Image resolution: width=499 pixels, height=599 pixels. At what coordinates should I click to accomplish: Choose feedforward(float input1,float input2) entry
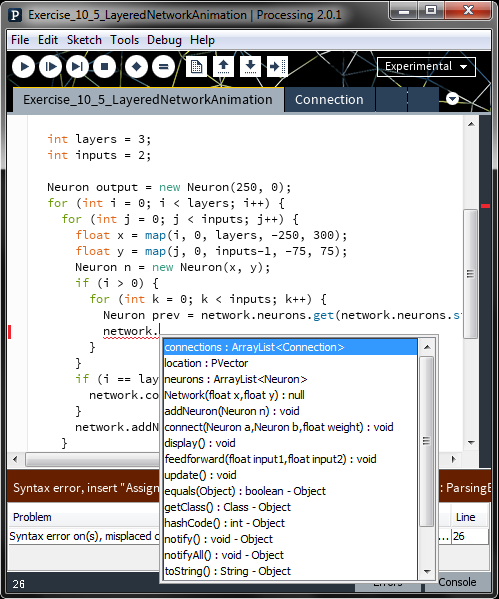click(290, 459)
